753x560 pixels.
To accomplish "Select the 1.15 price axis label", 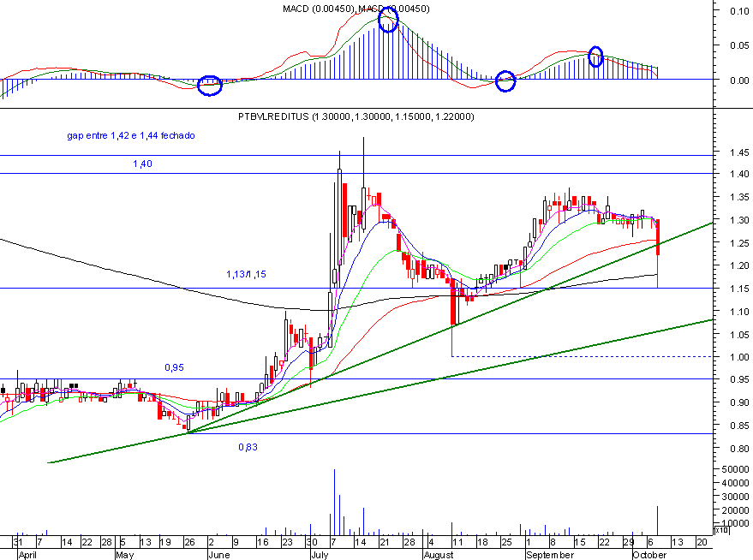I will [x=739, y=289].
